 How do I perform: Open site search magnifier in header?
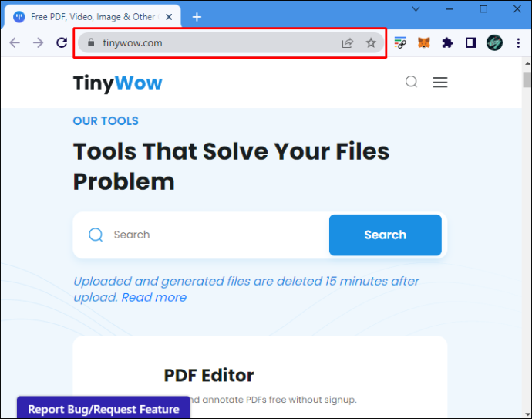click(x=411, y=82)
